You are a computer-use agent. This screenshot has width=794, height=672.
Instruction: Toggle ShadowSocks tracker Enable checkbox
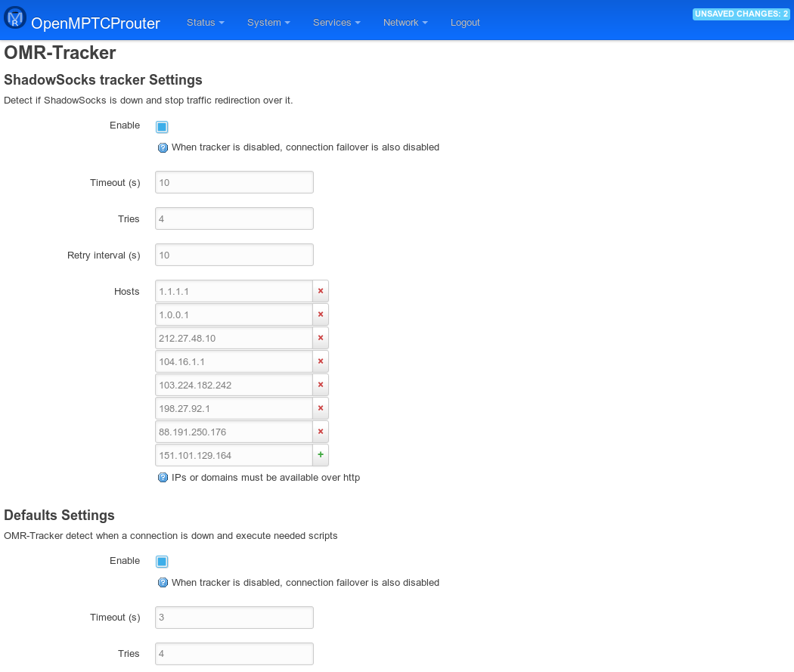pos(162,127)
